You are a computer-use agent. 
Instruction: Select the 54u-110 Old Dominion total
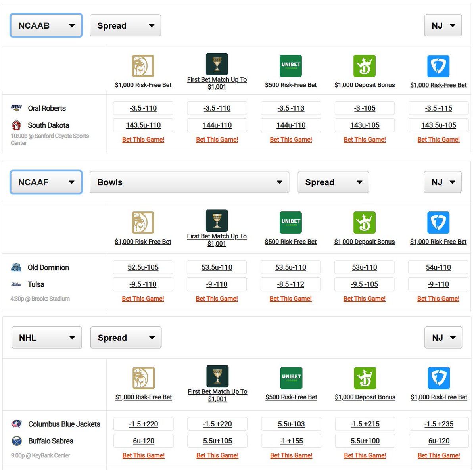[x=438, y=267]
